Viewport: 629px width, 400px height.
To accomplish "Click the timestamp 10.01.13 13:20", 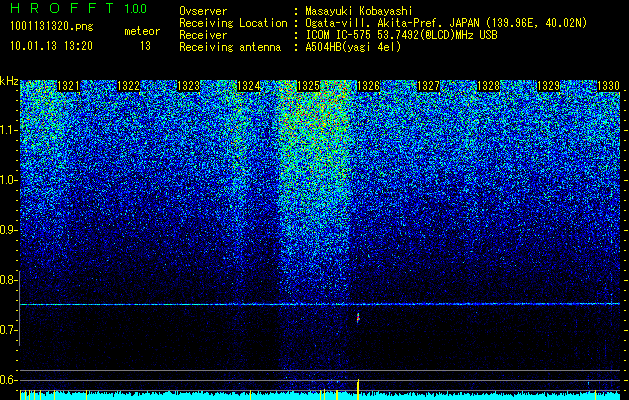I will [x=51, y=46].
